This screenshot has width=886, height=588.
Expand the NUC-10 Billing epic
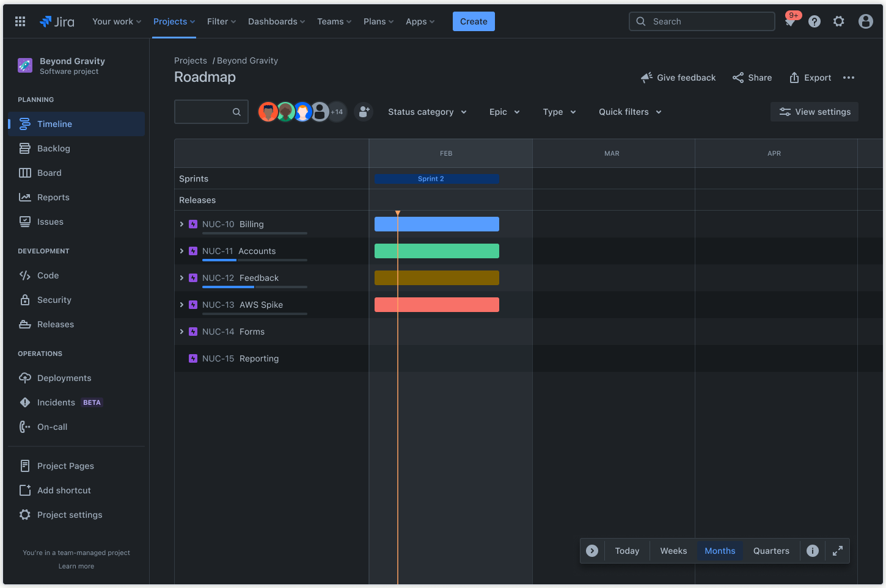[181, 224]
